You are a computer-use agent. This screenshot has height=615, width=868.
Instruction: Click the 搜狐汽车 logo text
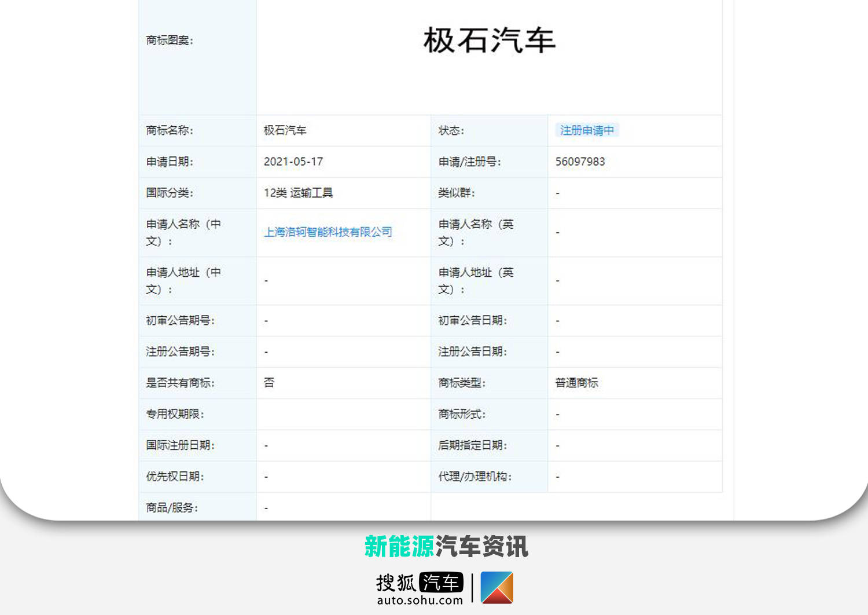420,583
